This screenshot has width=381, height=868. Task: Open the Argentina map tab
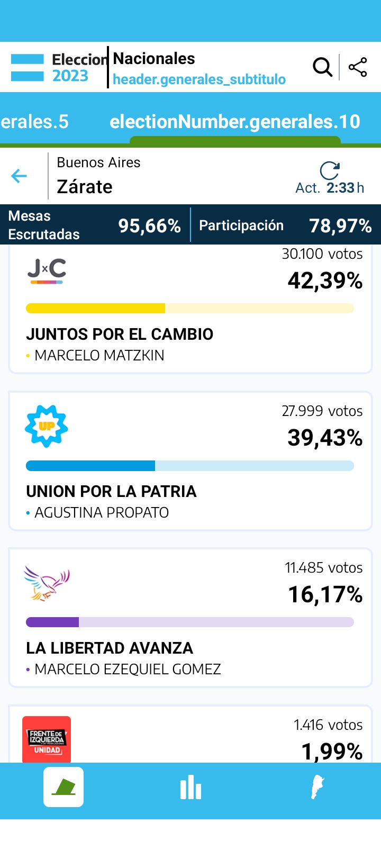317,787
